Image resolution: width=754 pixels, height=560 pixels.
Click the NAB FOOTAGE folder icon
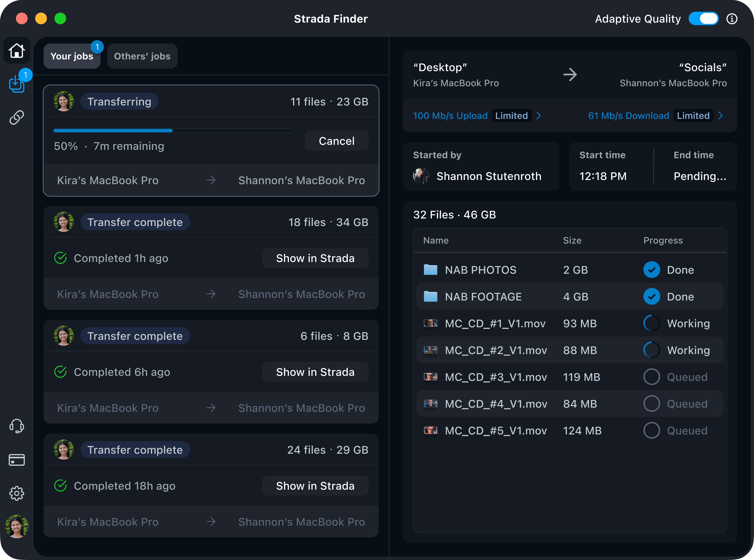pyautogui.click(x=430, y=297)
